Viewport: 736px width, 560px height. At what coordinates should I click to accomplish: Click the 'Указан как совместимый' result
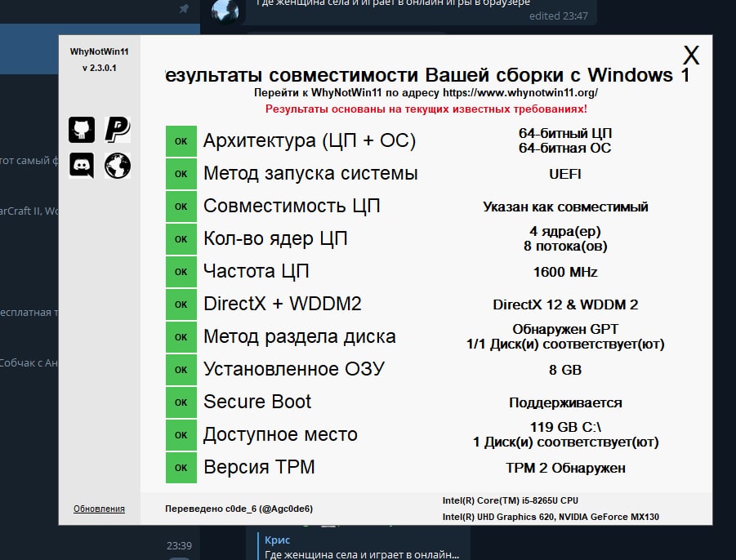pyautogui.click(x=565, y=207)
